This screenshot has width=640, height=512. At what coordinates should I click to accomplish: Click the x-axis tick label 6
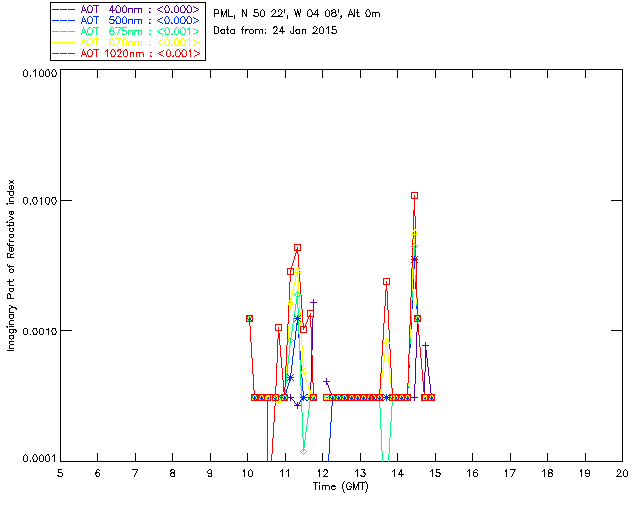pos(98,473)
